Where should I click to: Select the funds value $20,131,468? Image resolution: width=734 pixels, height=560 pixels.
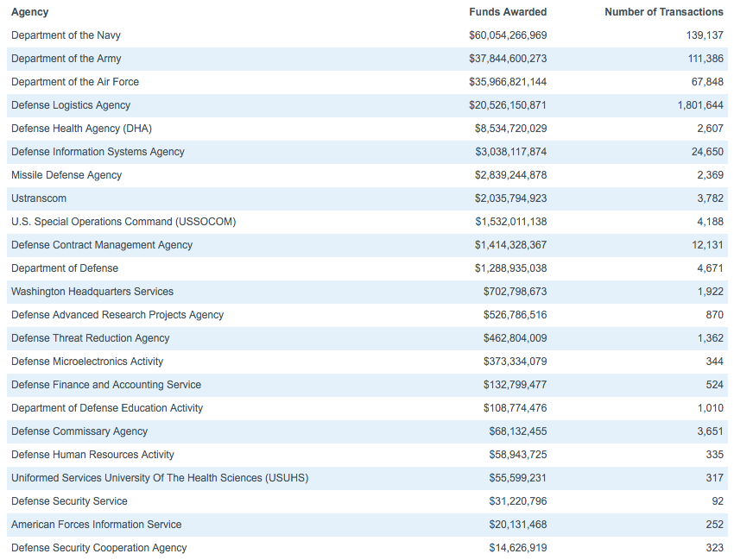pyautogui.click(x=518, y=525)
